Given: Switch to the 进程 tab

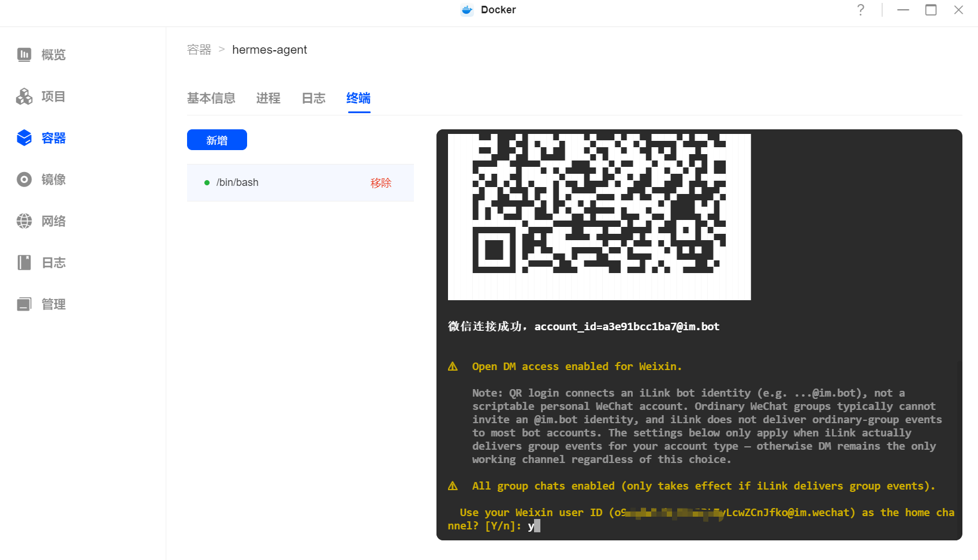Looking at the screenshot, I should (268, 98).
